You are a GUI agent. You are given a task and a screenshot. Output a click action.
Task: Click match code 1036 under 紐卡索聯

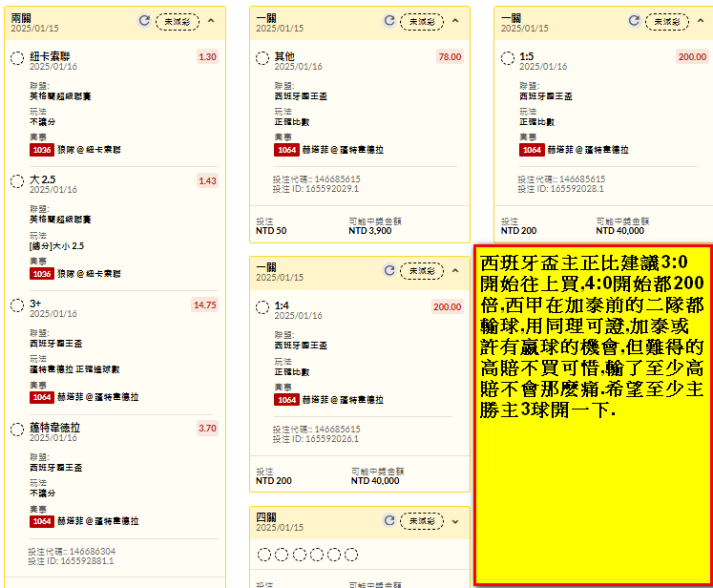click(42, 150)
